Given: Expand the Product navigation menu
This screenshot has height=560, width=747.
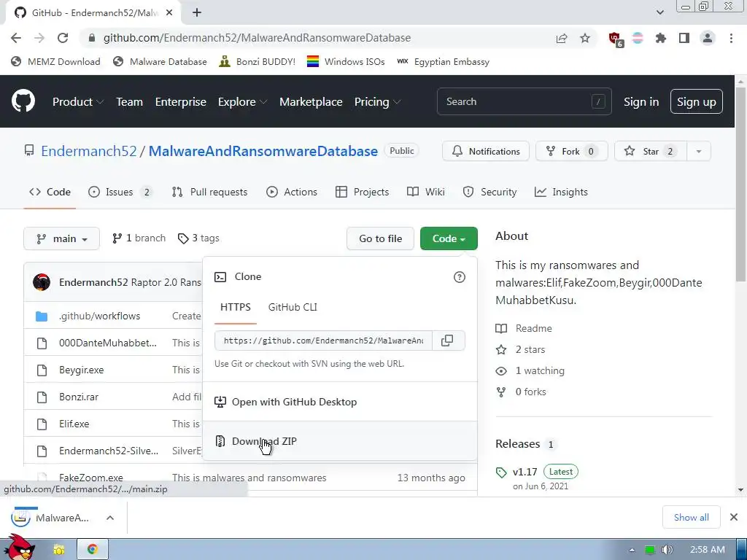Looking at the screenshot, I should 78,102.
